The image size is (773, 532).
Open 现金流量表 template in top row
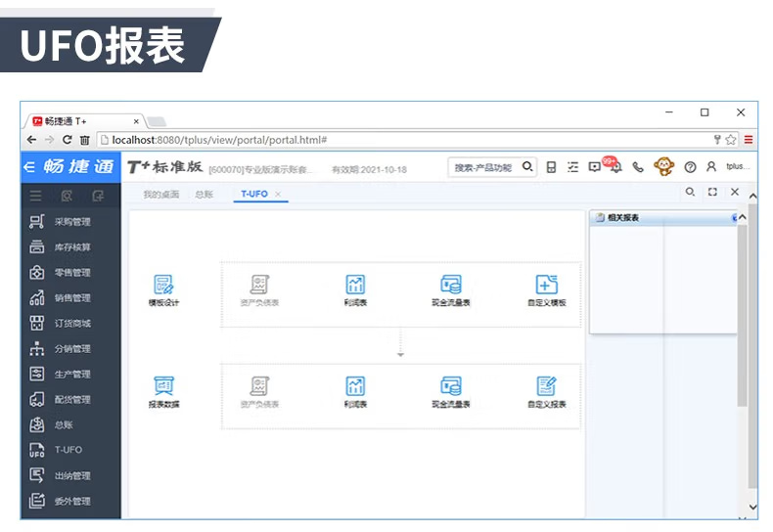coord(450,290)
